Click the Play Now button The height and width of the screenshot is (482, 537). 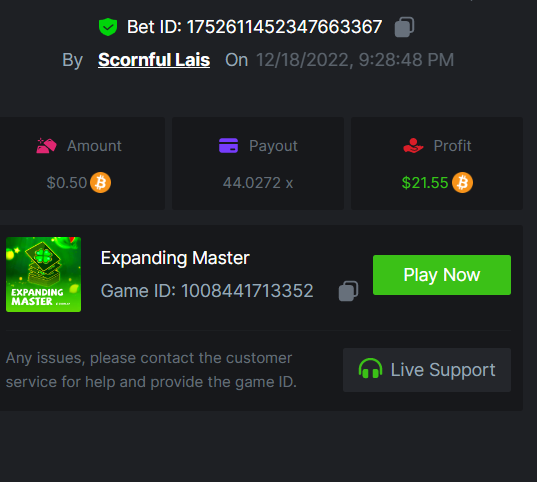tap(442, 275)
